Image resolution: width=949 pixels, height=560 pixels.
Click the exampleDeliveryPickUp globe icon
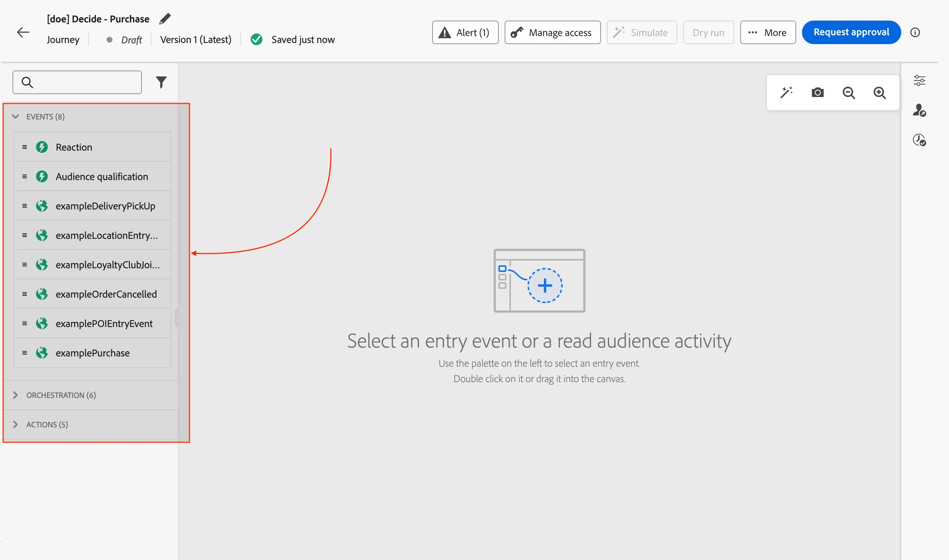[x=42, y=206]
